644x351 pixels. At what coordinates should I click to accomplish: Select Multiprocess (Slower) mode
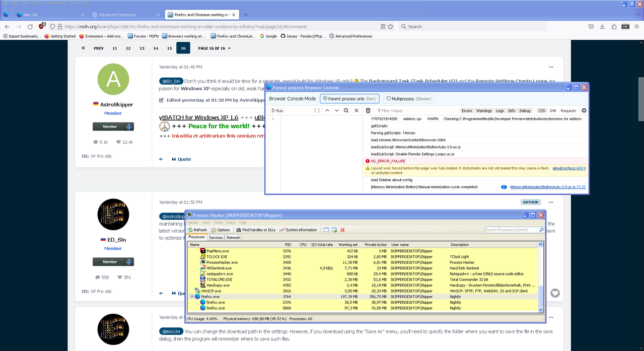point(408,99)
